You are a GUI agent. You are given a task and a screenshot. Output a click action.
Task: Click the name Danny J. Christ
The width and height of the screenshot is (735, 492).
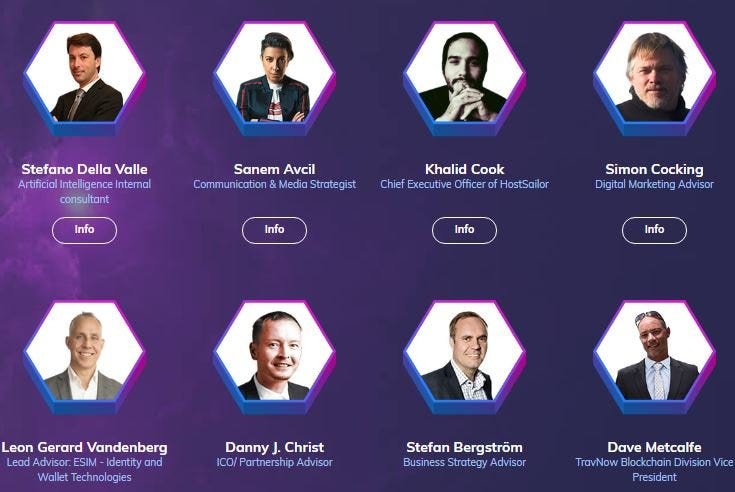(x=274, y=447)
